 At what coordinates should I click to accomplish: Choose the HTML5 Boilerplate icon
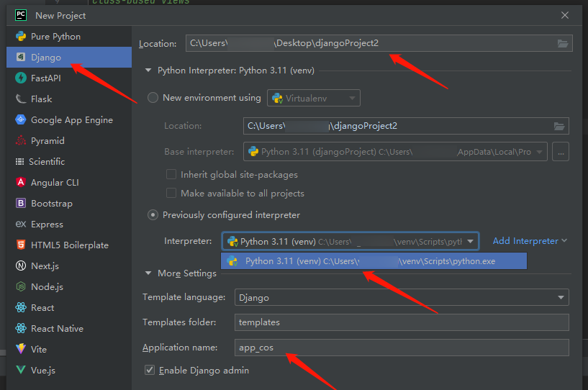click(19, 245)
